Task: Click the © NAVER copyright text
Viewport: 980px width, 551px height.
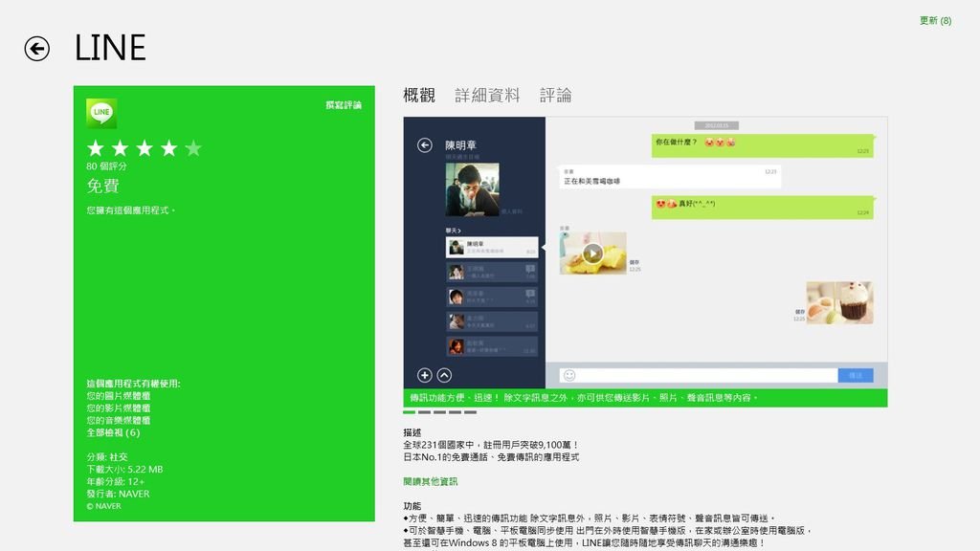Action: tap(103, 506)
